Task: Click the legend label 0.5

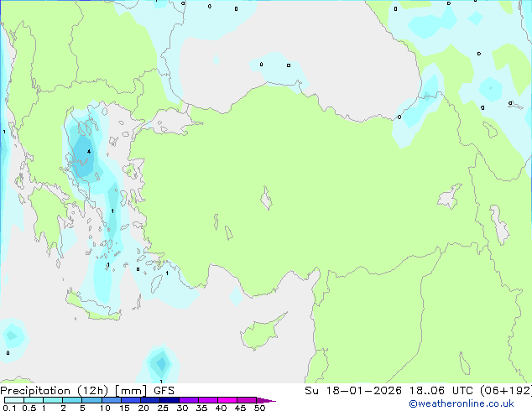Action: (29, 408)
